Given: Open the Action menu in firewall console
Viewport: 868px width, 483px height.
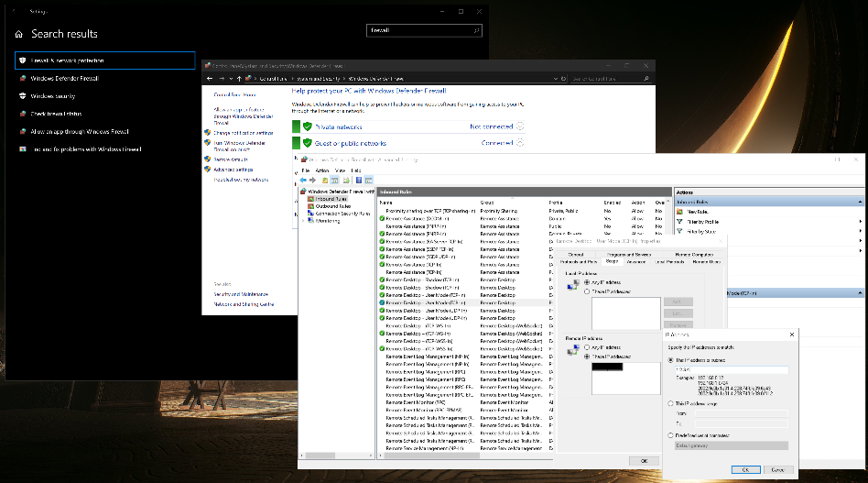Looking at the screenshot, I should [321, 170].
